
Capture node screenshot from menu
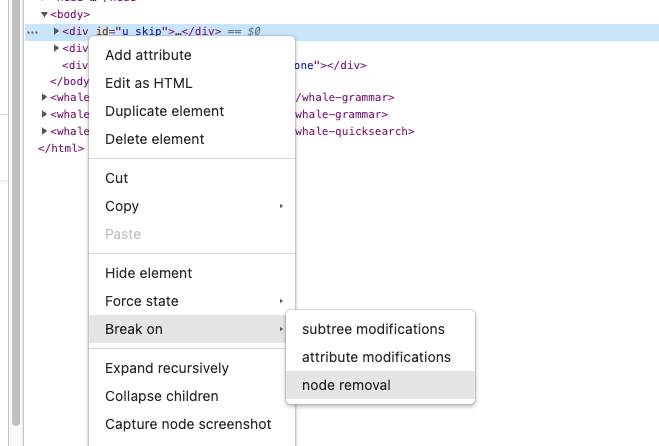tap(188, 424)
